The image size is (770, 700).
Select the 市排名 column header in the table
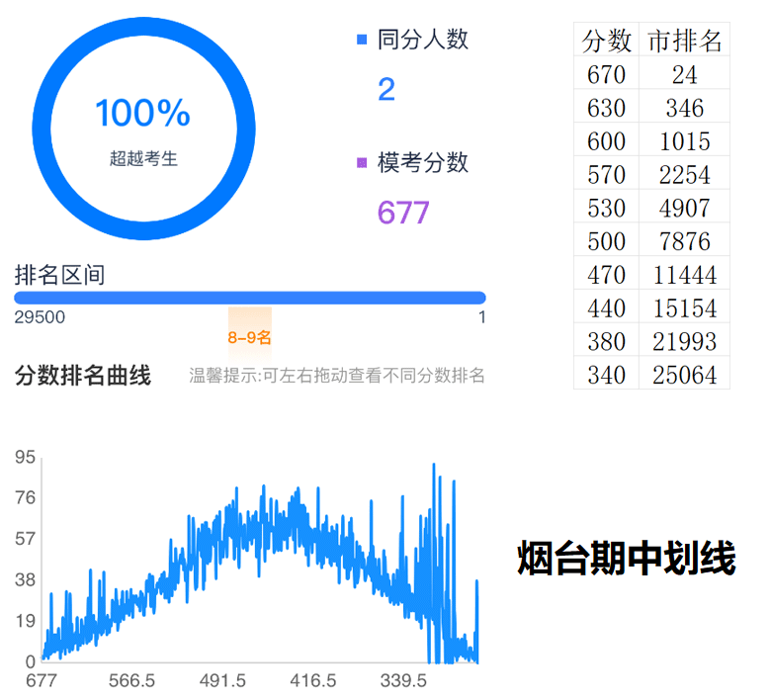click(x=684, y=41)
